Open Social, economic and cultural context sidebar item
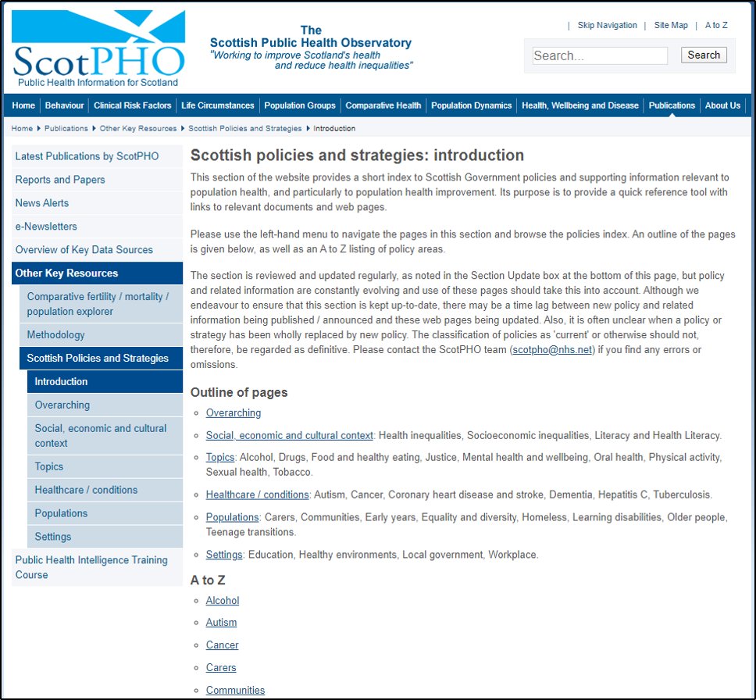The image size is (756, 700). tap(105, 436)
